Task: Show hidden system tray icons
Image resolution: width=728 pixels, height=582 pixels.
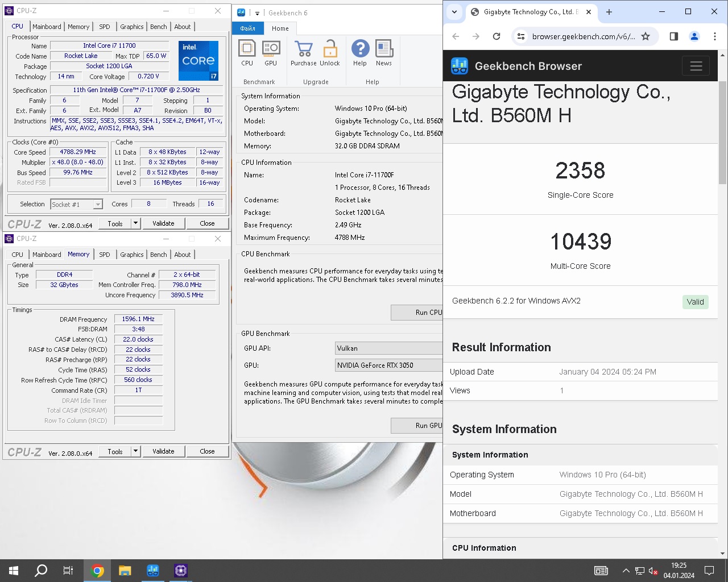Action: coord(626,571)
